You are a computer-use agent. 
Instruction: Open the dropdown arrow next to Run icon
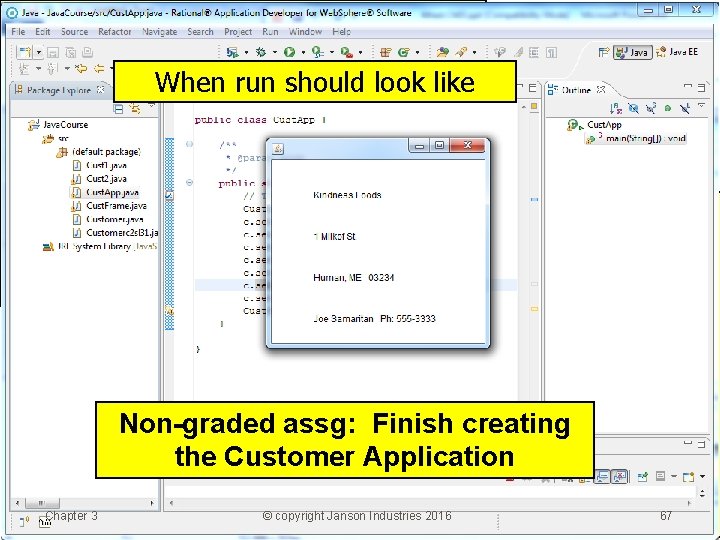(303, 52)
